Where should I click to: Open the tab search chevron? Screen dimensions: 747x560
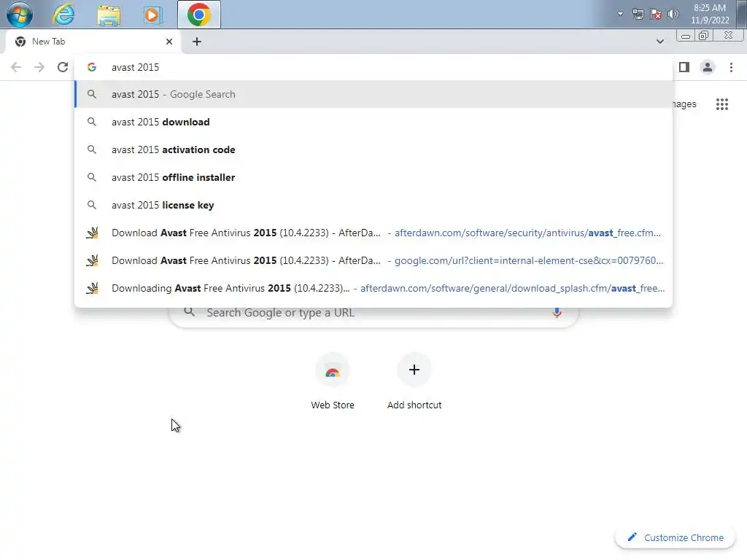(x=659, y=42)
